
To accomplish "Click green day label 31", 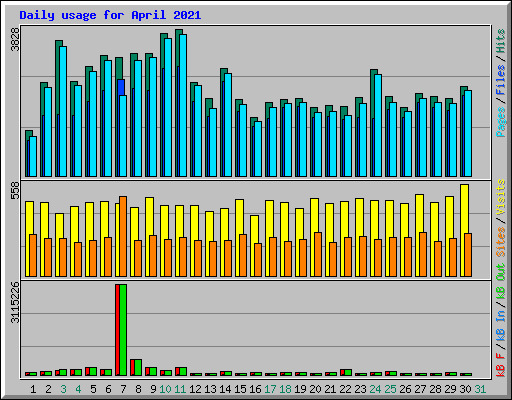I will (480, 389).
